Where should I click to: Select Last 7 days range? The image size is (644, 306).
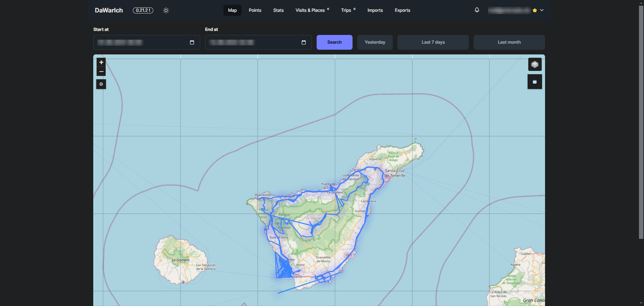click(x=433, y=42)
